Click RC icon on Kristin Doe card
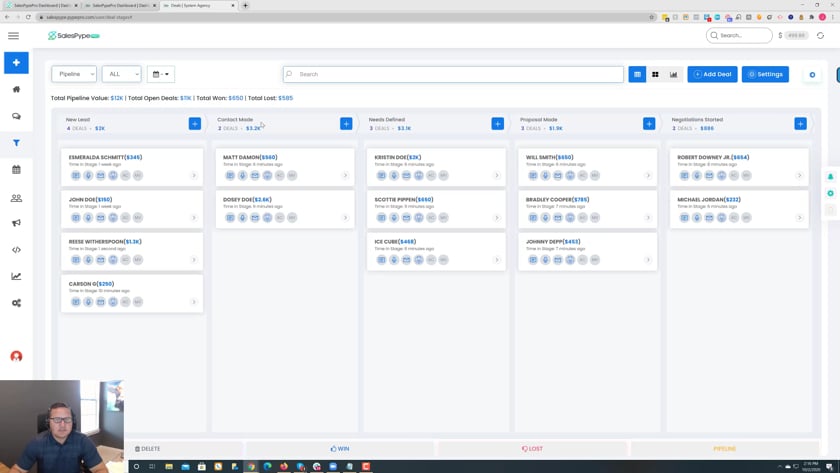 (431, 175)
